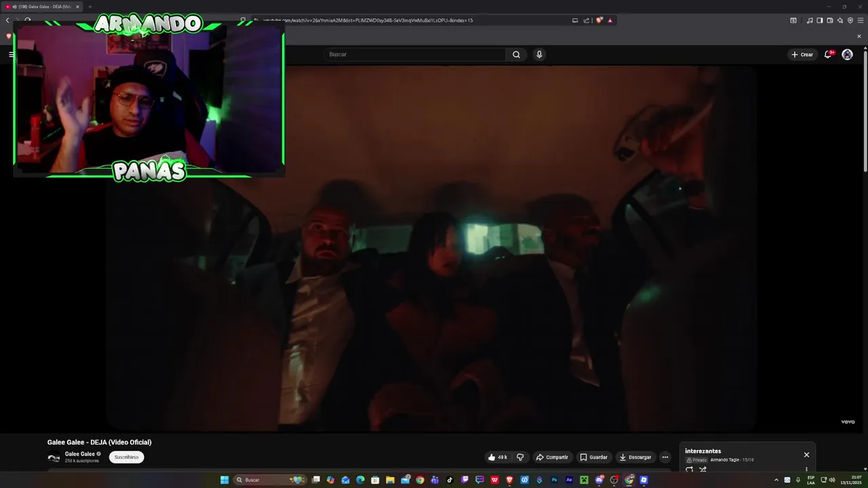Open TikTok from the taskbar

pos(450,480)
